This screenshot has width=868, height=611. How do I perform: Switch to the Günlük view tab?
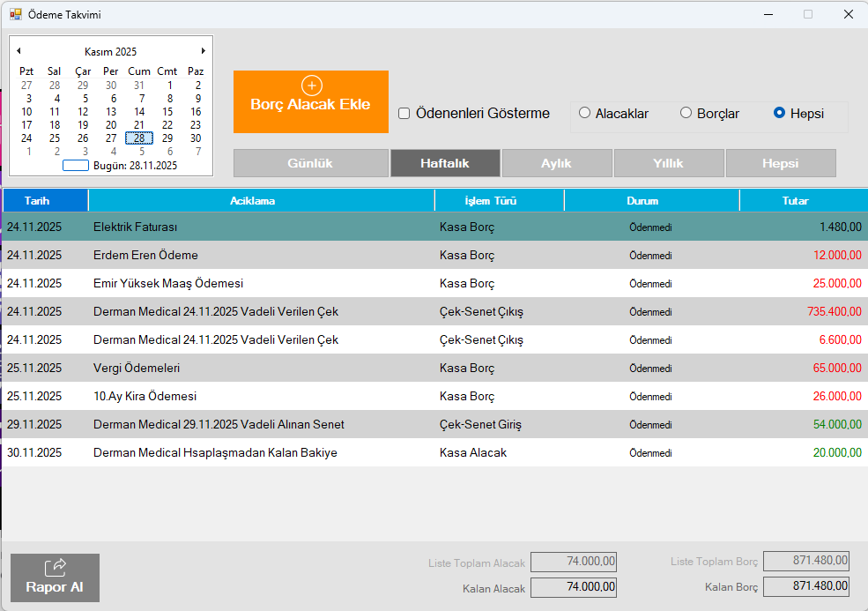tap(310, 163)
